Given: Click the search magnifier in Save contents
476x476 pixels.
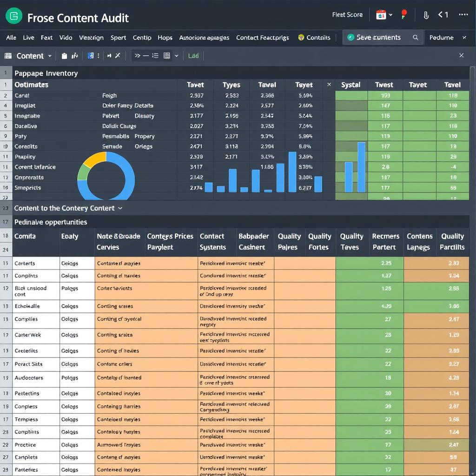Looking at the screenshot, I should coord(416,37).
